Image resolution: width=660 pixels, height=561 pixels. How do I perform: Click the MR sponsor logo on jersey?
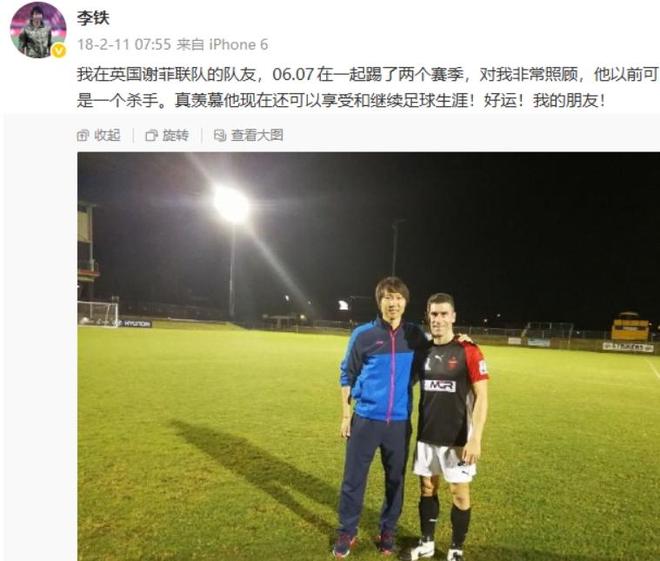(439, 386)
